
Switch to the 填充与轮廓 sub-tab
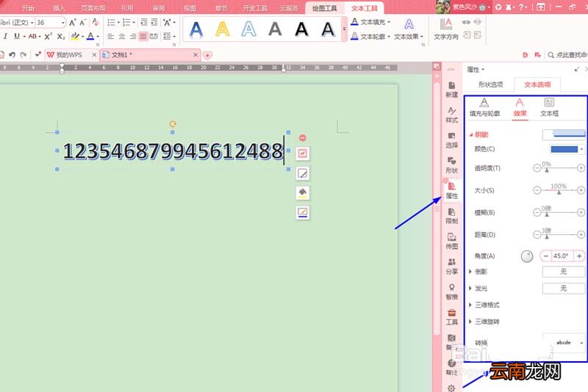tap(484, 107)
